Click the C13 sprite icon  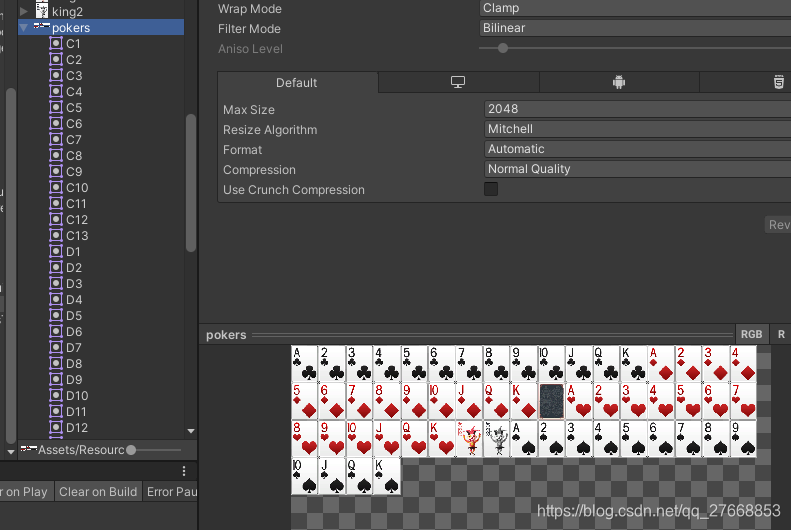coord(56,235)
